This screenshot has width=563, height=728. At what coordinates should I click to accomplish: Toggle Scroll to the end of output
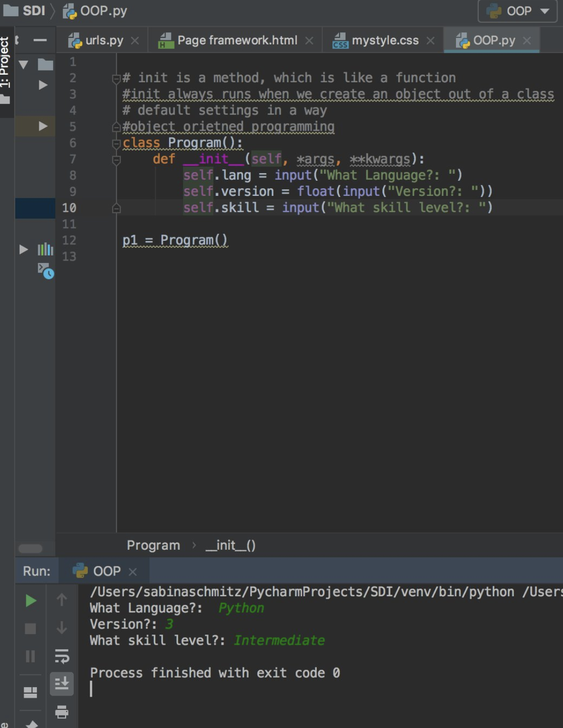pos(62,684)
